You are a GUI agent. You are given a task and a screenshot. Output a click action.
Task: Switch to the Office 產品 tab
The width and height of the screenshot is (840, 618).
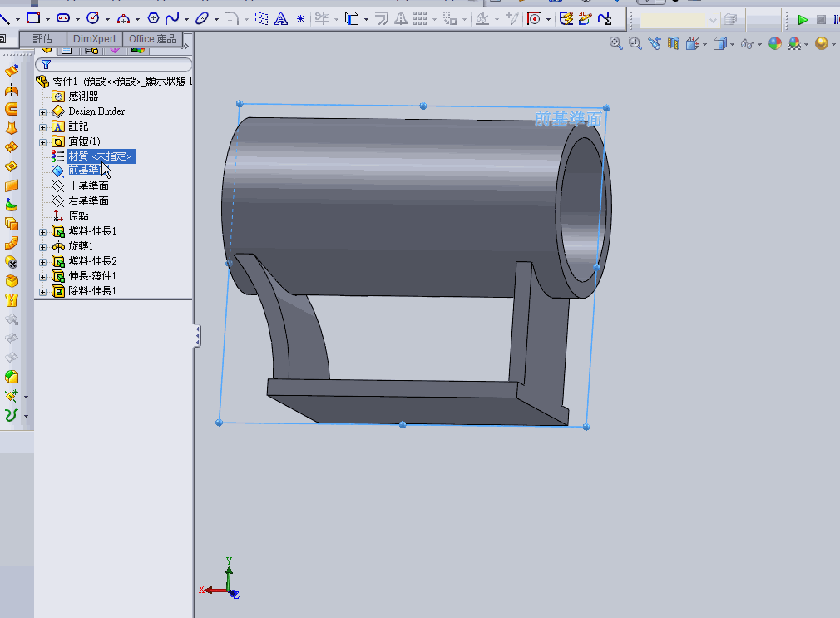(153, 39)
